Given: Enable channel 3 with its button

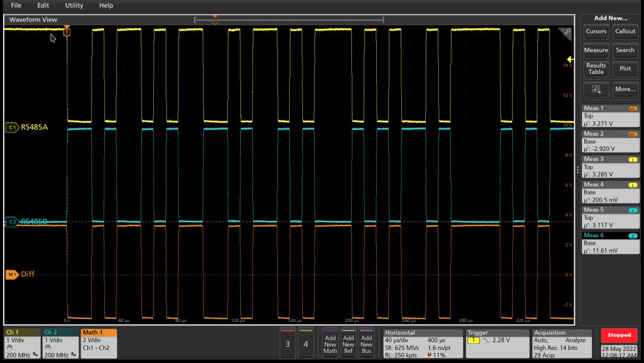Looking at the screenshot, I should pos(287,343).
